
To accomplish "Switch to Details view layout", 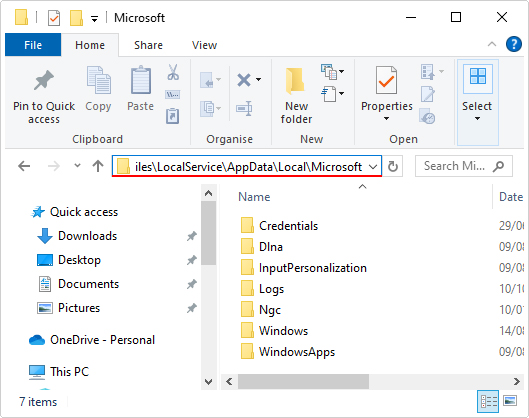I will coord(488,401).
